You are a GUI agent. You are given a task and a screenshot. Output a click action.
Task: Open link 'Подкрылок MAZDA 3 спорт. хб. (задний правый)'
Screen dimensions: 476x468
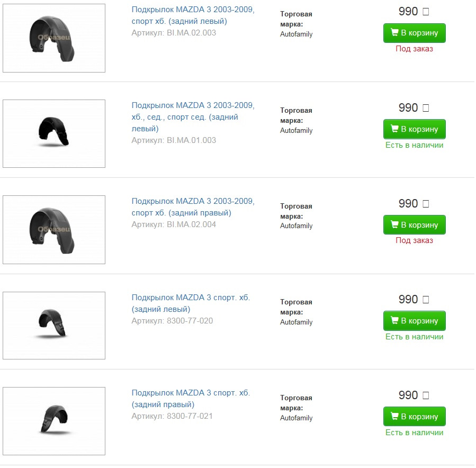click(x=191, y=399)
